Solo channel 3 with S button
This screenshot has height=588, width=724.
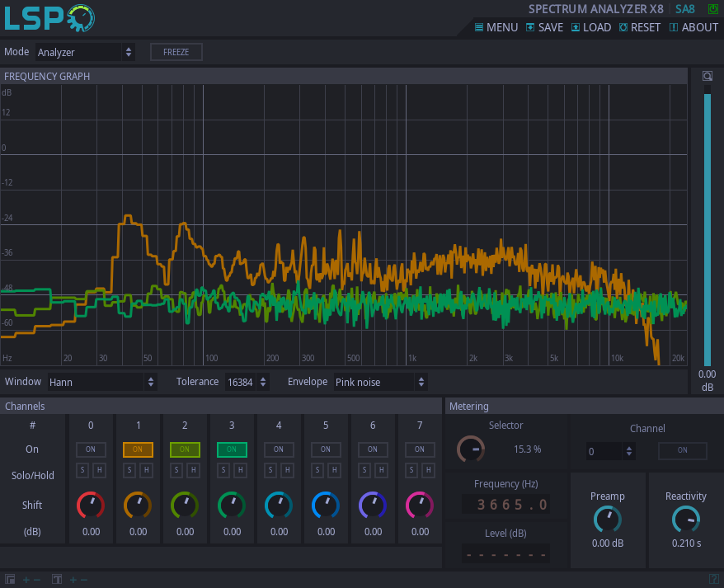click(223, 470)
